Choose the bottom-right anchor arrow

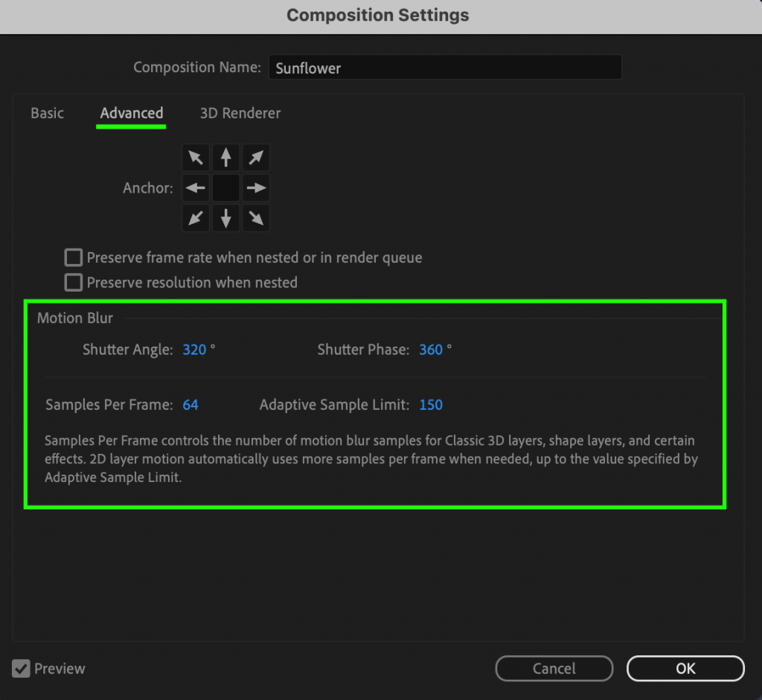[256, 219]
